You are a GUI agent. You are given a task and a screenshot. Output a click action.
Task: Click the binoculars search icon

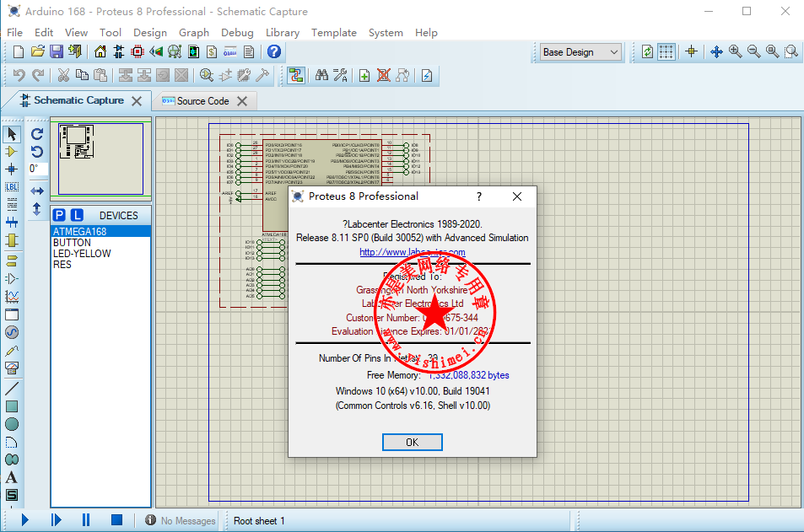(x=321, y=75)
